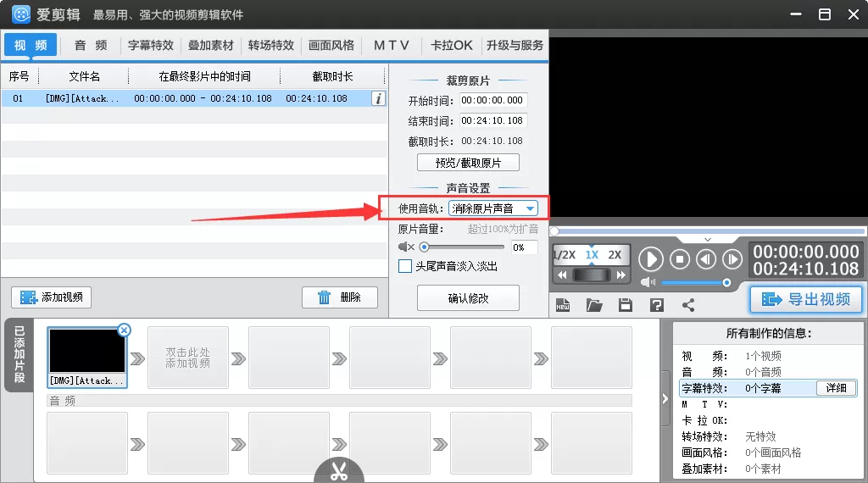Viewport: 868px width, 483px height.
Task: Click the 双击此处添加视频 slot
Action: click(187, 358)
